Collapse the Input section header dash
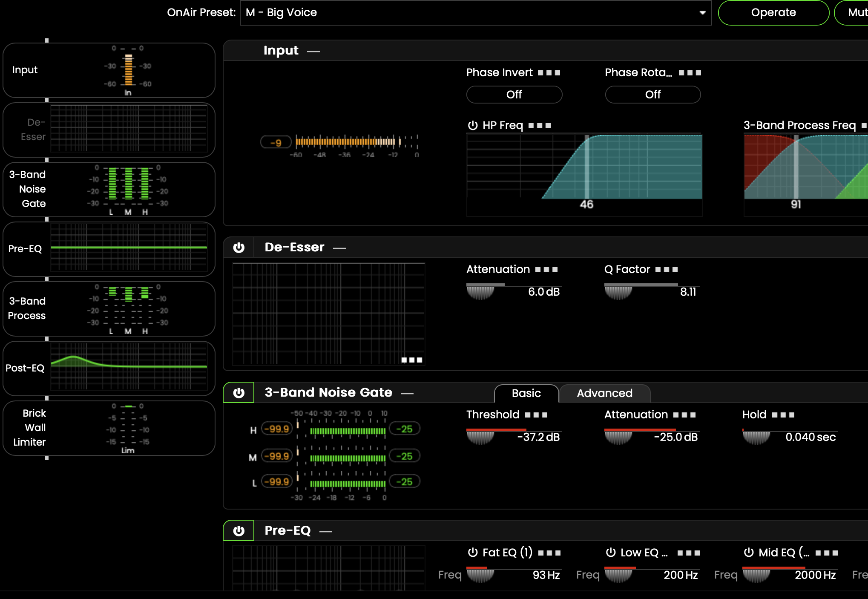Viewport: 868px width, 599px height. click(x=313, y=52)
